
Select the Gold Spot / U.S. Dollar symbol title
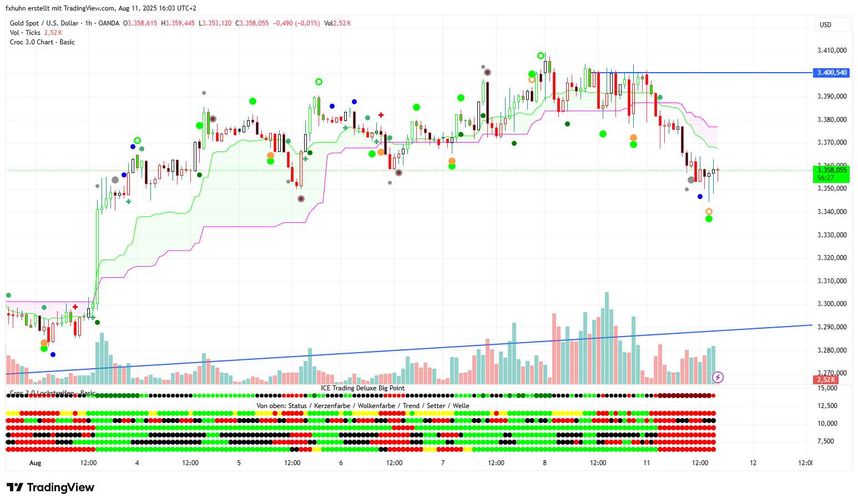(x=44, y=23)
